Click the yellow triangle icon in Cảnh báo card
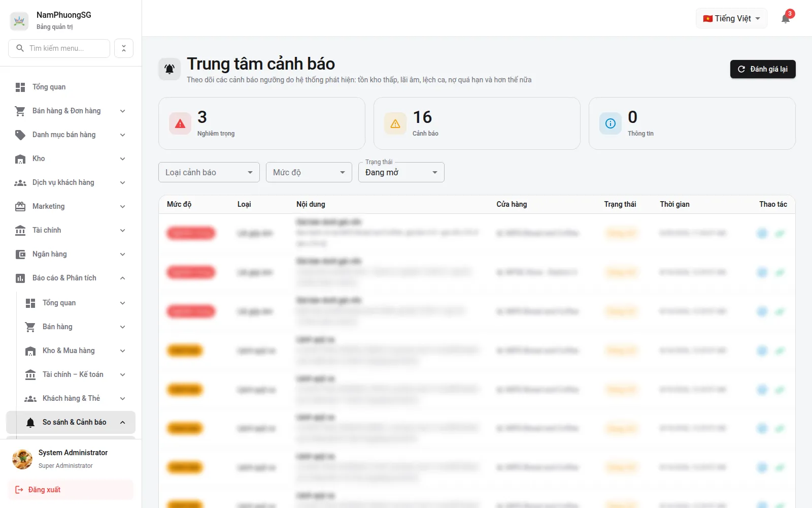The image size is (812, 508). pyautogui.click(x=395, y=123)
